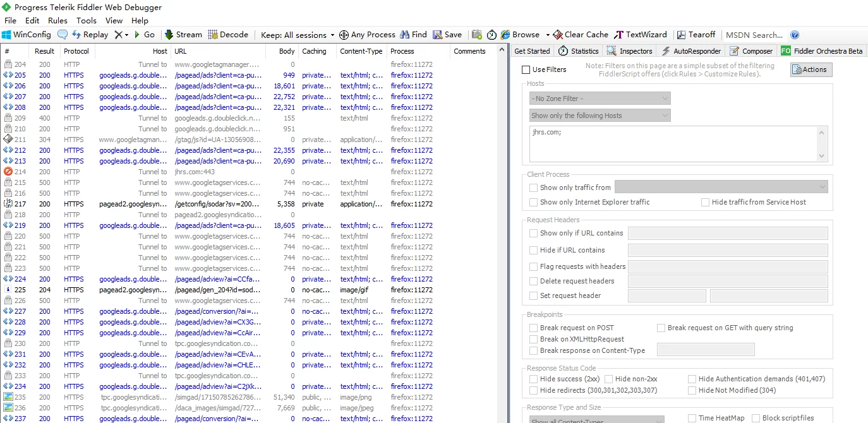Click the MSDN Search box

pos(754,35)
